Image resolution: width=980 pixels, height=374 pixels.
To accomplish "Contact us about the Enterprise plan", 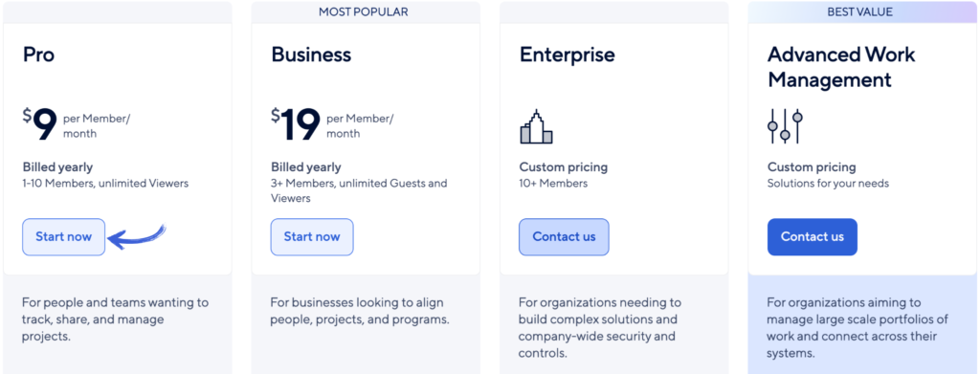I will pos(564,236).
